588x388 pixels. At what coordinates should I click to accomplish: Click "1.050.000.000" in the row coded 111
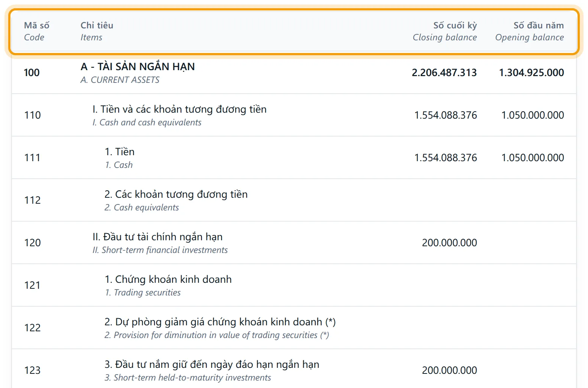click(533, 157)
